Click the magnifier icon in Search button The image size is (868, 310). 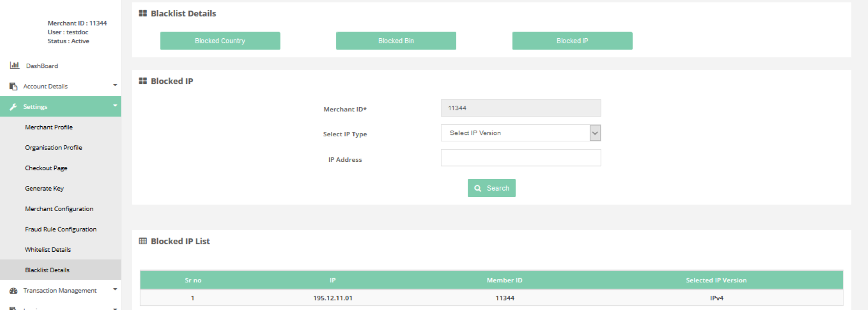478,188
